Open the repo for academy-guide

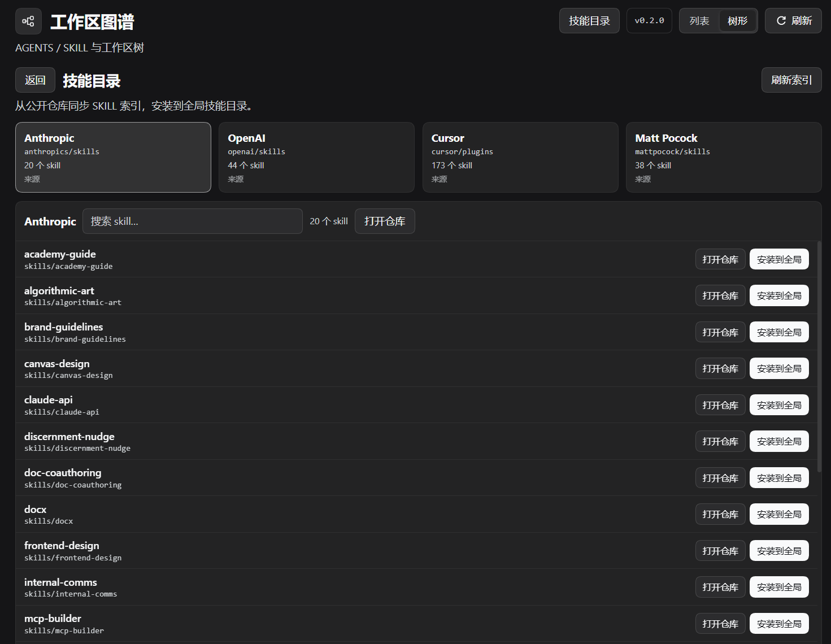(x=720, y=259)
